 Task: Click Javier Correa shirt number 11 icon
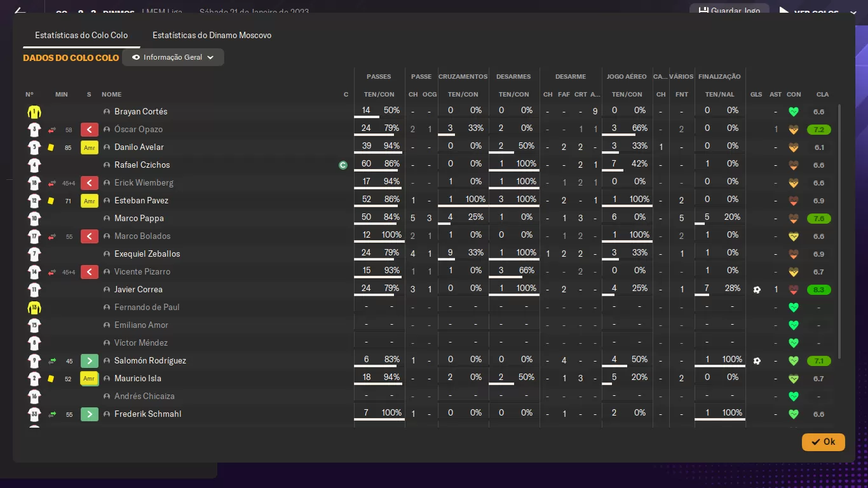pyautogui.click(x=34, y=290)
